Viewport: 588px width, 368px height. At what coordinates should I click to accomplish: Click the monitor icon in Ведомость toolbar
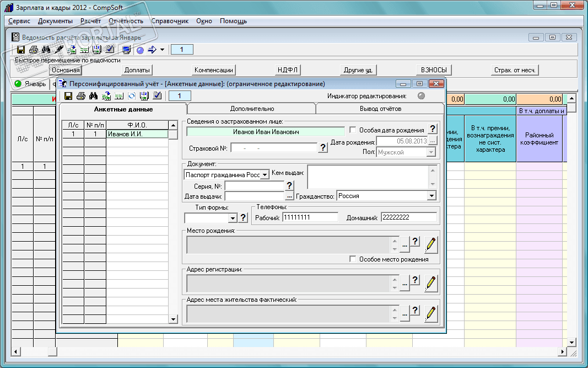point(126,50)
